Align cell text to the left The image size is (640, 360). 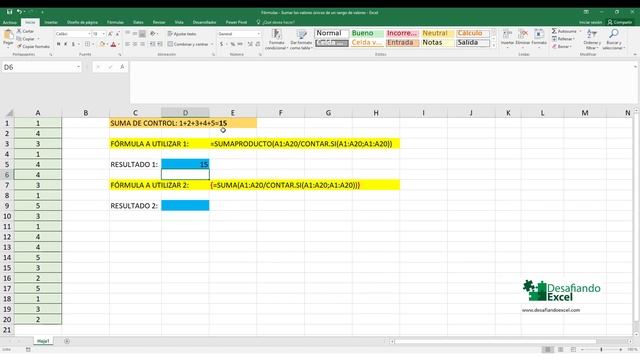point(128,44)
